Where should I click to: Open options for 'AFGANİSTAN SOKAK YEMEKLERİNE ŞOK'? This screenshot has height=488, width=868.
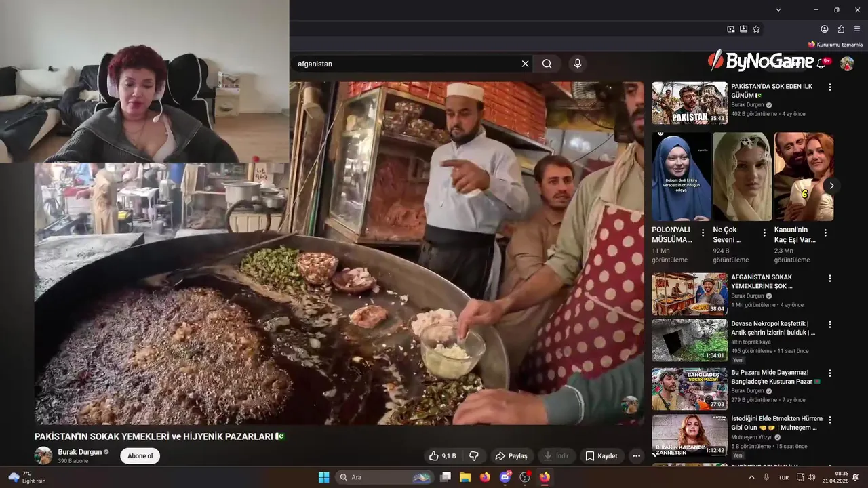829,278
